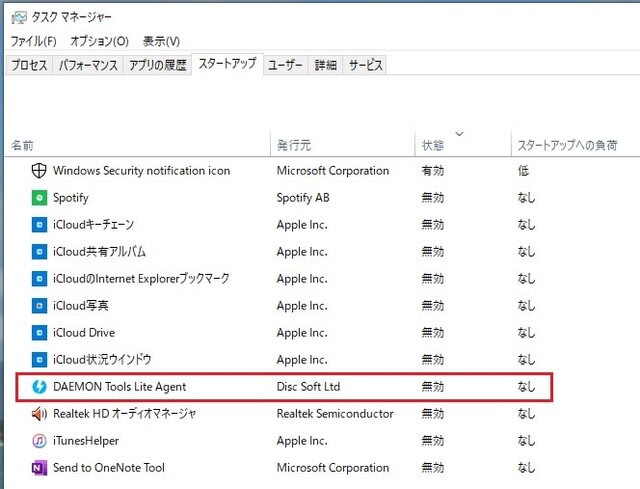Click the iCloud Drive row icon

[39, 333]
